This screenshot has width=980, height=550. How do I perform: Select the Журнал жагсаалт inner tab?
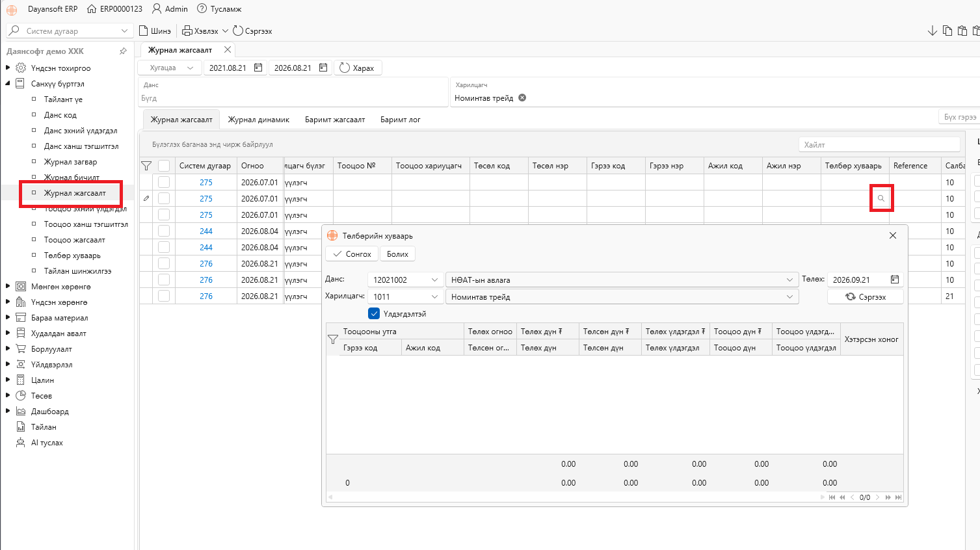point(181,120)
